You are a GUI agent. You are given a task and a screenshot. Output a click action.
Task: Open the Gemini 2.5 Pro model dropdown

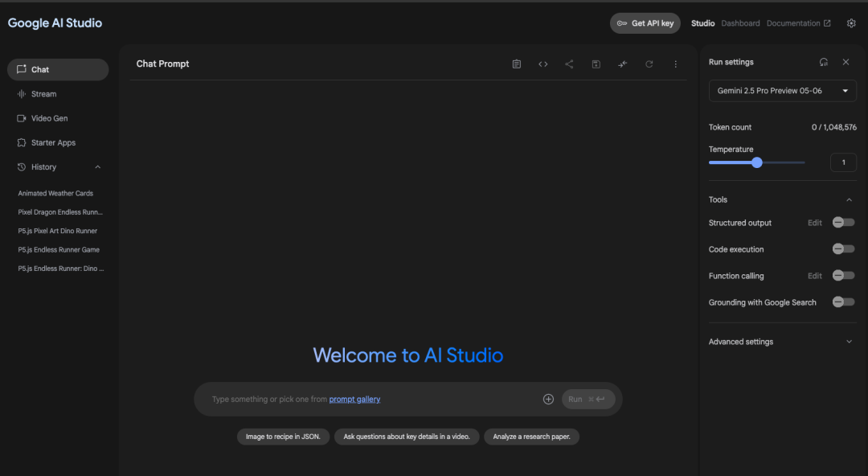[x=782, y=91]
